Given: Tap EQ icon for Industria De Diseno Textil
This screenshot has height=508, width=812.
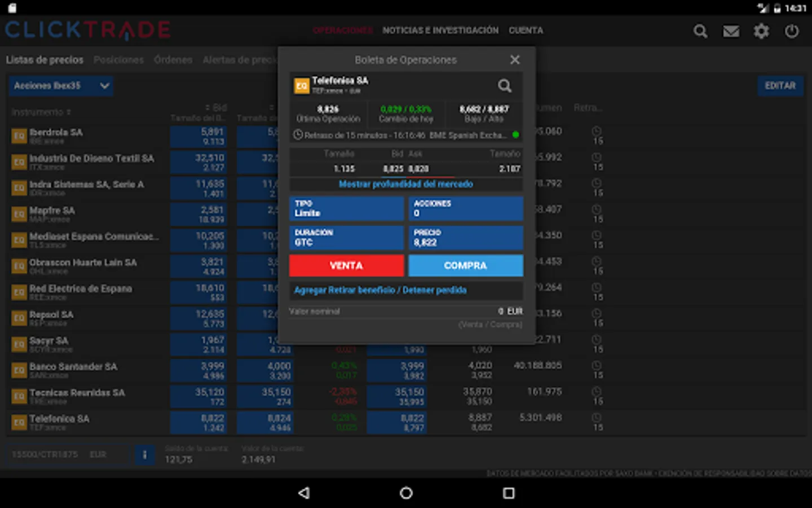Looking at the screenshot, I should (x=19, y=162).
